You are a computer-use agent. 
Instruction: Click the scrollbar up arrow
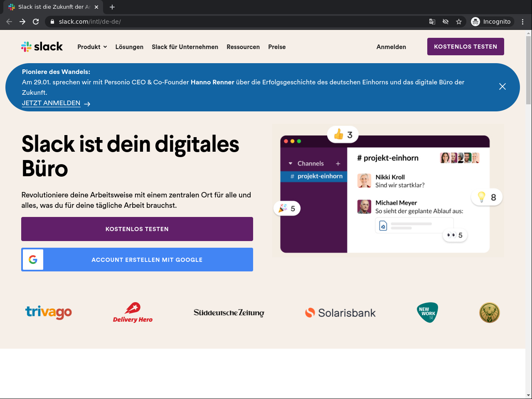point(528,33)
